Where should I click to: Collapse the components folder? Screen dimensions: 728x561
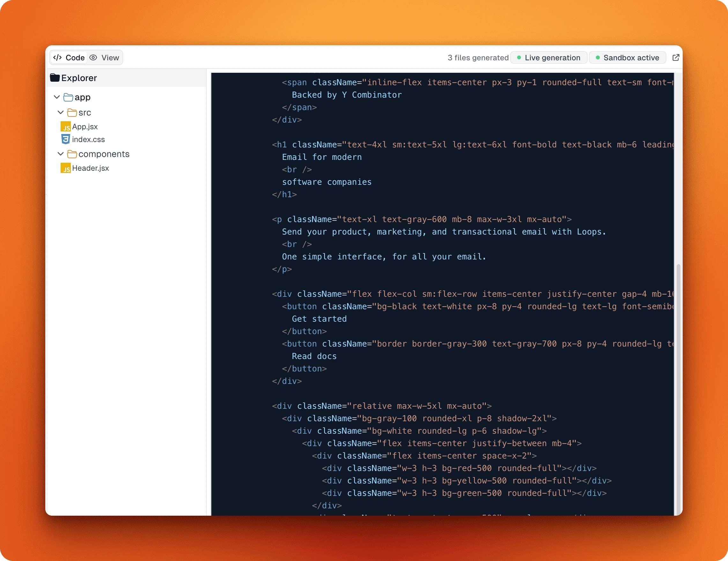[x=61, y=154]
